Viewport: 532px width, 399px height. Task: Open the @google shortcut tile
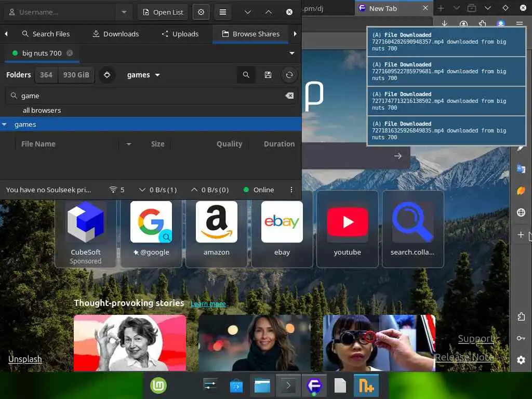click(x=151, y=229)
